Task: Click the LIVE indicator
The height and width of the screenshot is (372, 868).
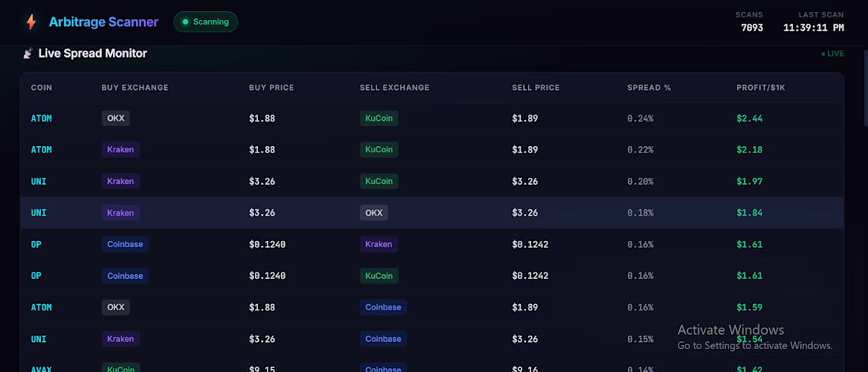Action: (x=832, y=54)
